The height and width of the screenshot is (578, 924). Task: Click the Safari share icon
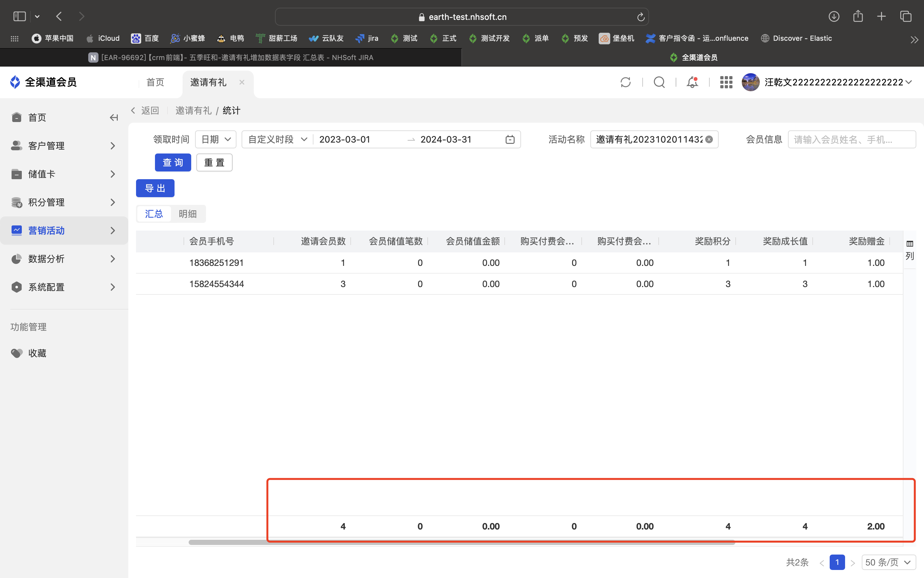pyautogui.click(x=858, y=16)
